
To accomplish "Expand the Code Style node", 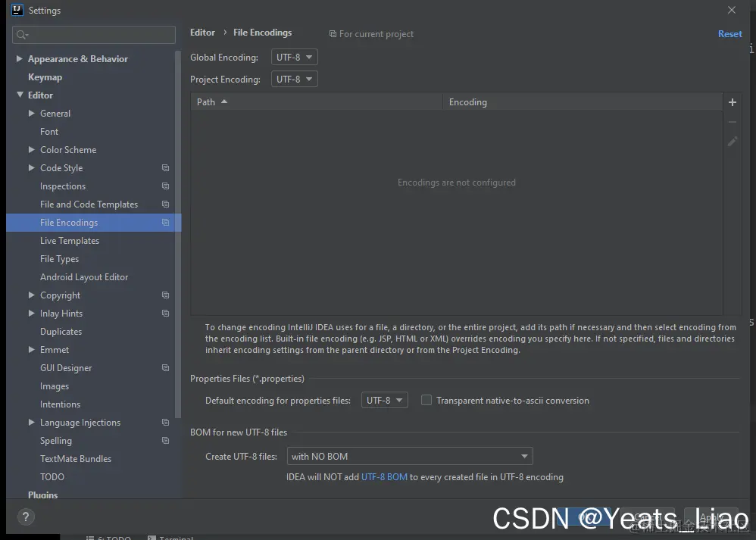I will (31, 168).
